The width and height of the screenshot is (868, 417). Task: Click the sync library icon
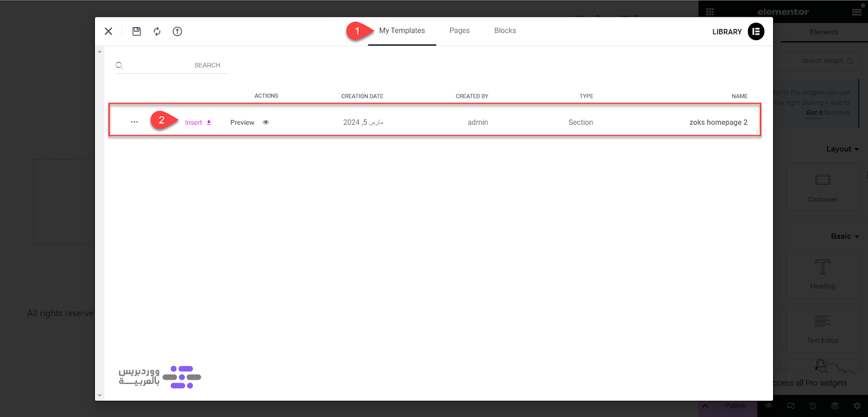click(x=157, y=31)
